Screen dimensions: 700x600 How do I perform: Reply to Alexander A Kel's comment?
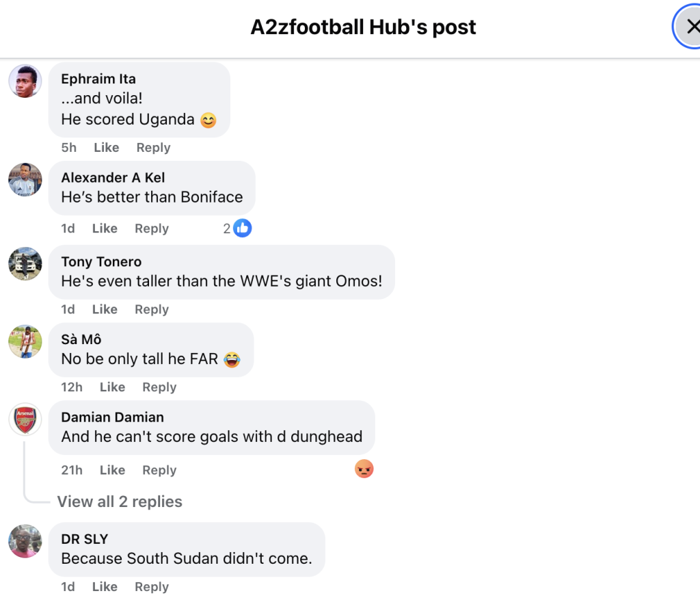[x=152, y=229]
